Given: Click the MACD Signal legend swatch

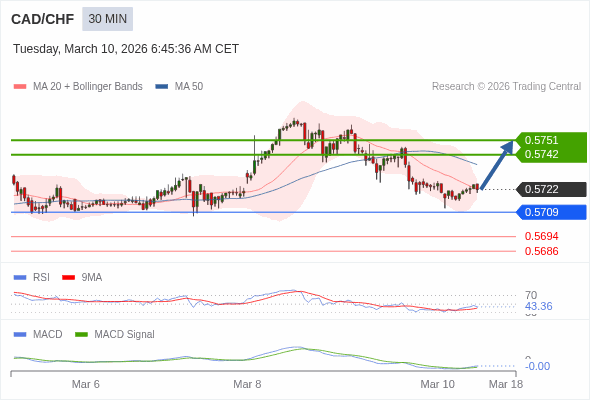Looking at the screenshot, I should [x=81, y=335].
